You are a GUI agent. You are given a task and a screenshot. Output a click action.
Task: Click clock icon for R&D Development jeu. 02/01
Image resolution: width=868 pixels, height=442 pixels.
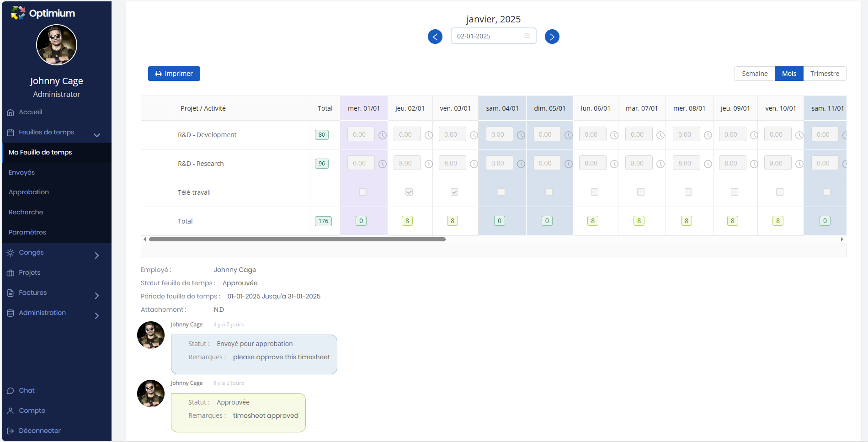click(428, 135)
